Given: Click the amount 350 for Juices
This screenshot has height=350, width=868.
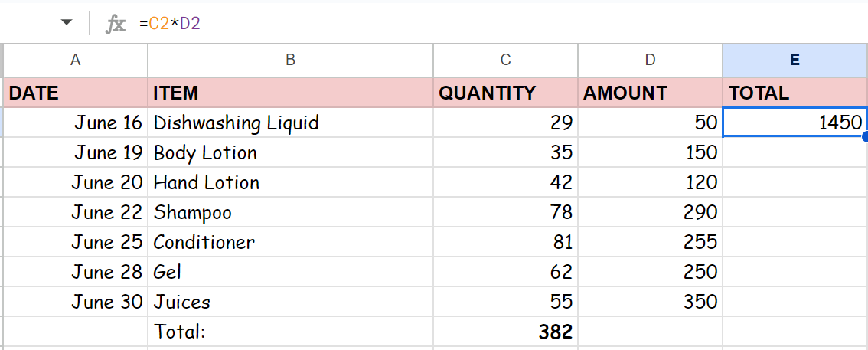Looking at the screenshot, I should tap(650, 302).
